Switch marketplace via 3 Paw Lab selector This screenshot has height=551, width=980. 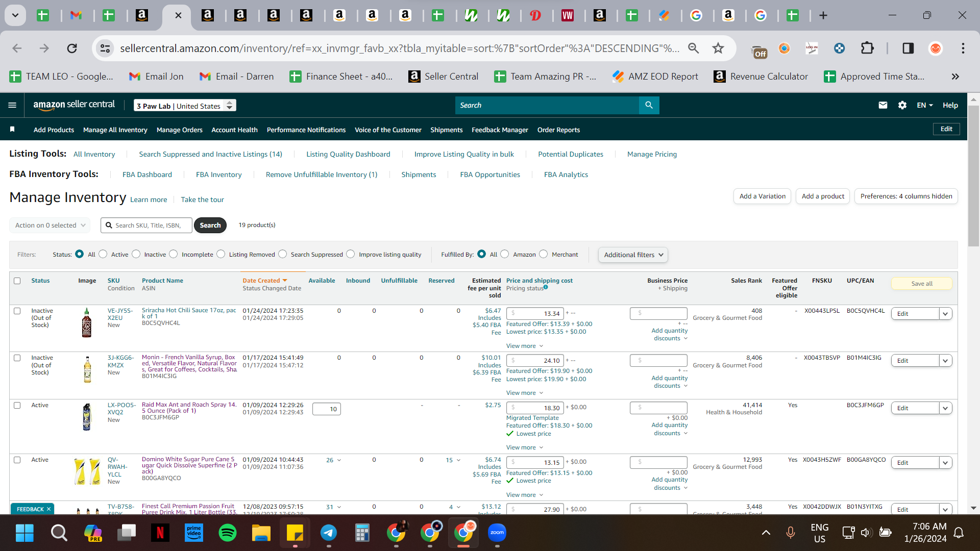(185, 106)
